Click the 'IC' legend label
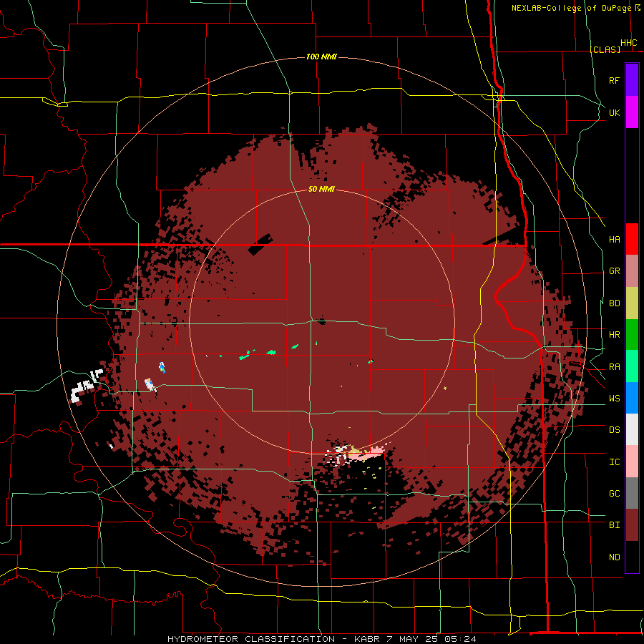 coord(614,462)
